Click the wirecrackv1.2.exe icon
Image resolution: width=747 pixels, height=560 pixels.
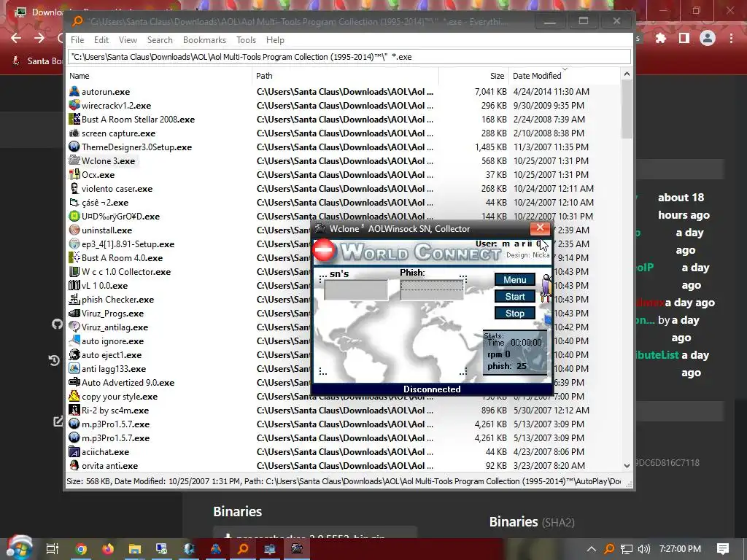click(x=74, y=105)
